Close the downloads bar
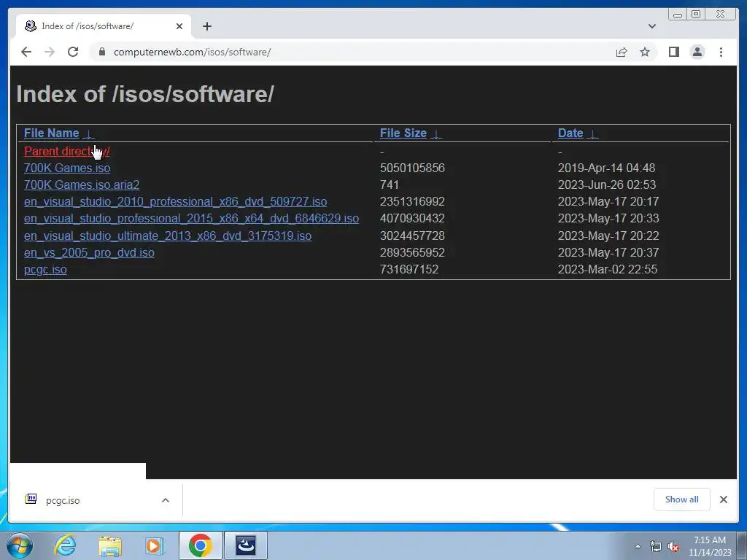 point(723,499)
